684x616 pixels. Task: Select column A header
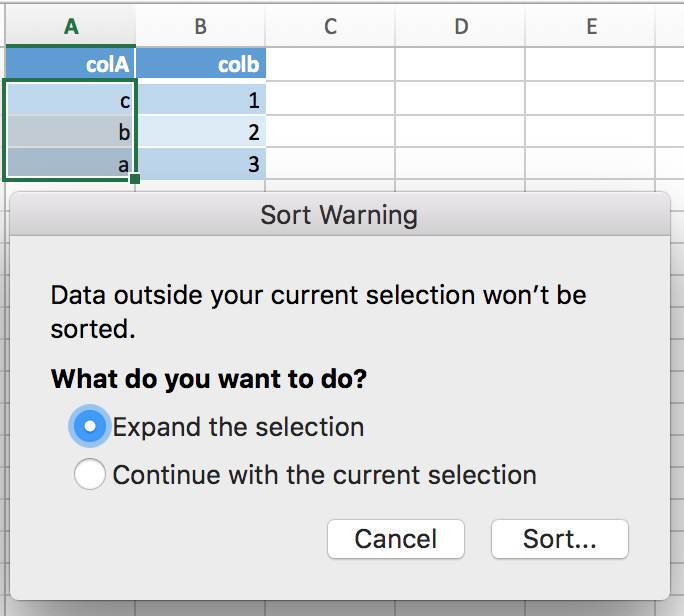(x=70, y=27)
